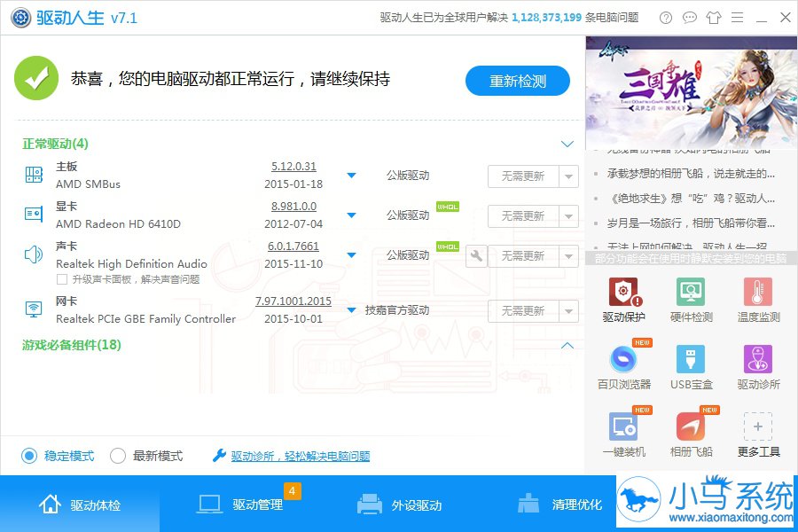Open version dropdown arrow for 网卡 7.97.1001.2015

coord(351,309)
